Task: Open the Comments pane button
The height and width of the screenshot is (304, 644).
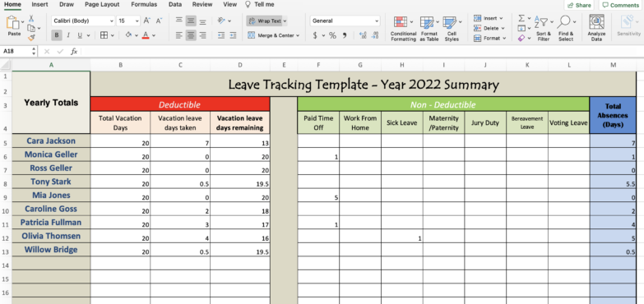Action: 621,5
